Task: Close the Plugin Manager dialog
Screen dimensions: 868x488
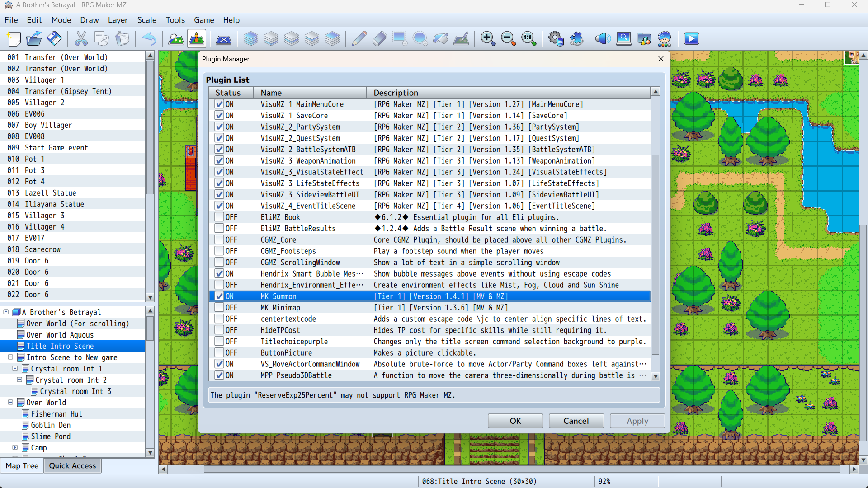Action: point(661,59)
